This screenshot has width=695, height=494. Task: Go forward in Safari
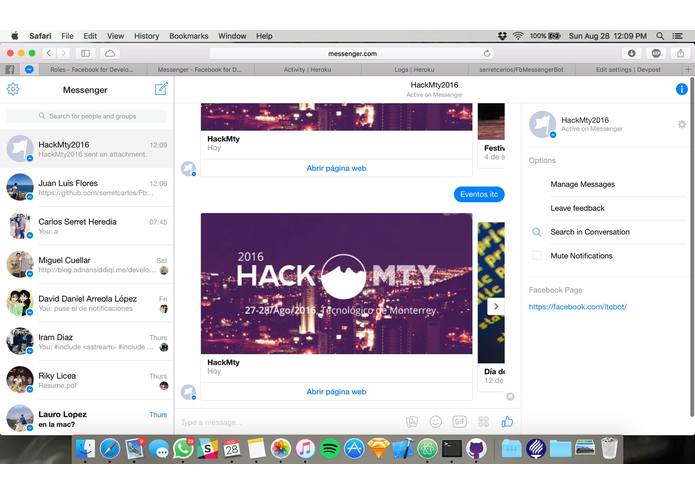63,53
